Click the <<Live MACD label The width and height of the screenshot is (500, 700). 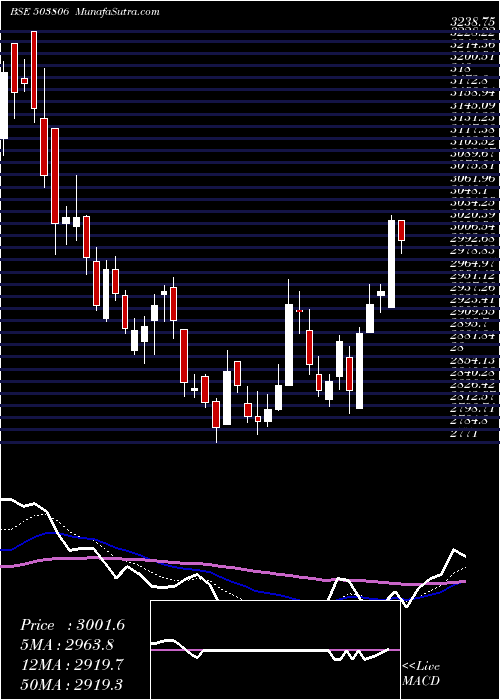(421, 674)
